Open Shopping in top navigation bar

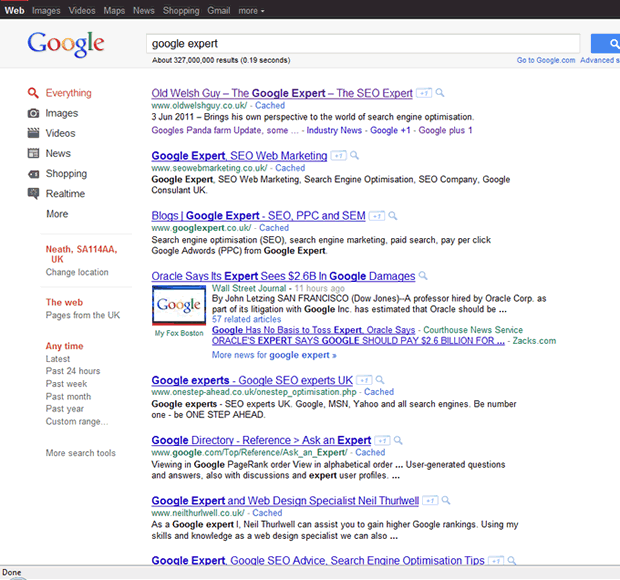(181, 11)
